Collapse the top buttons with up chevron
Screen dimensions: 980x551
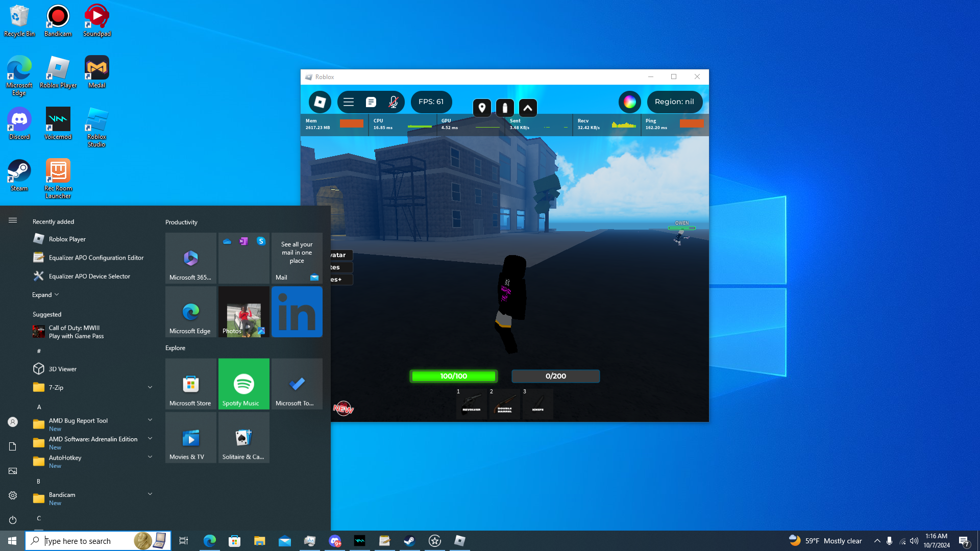[528, 108]
